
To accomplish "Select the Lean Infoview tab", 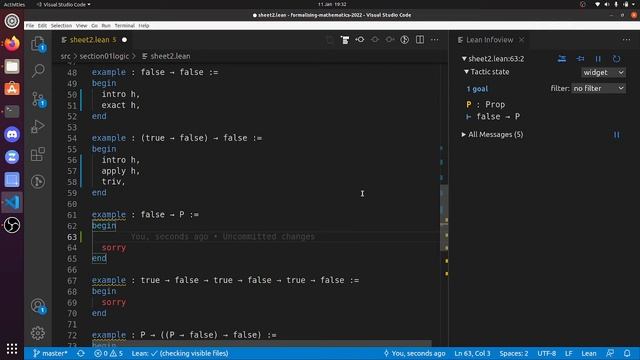I will [x=489, y=40].
